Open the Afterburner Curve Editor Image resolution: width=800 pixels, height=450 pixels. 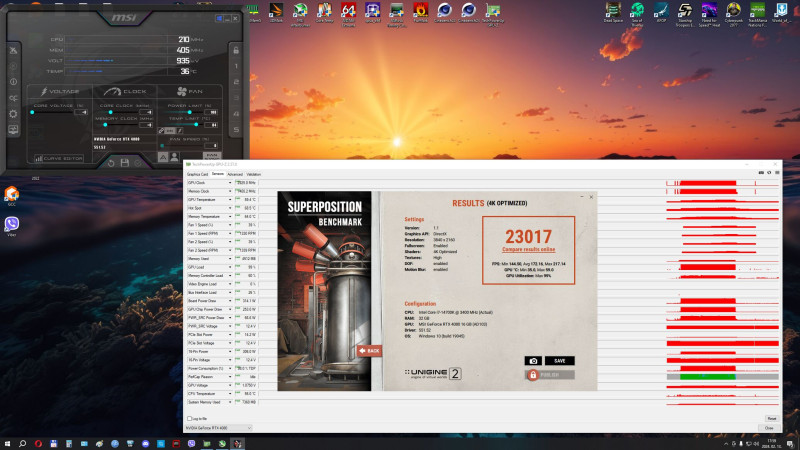coord(59,159)
